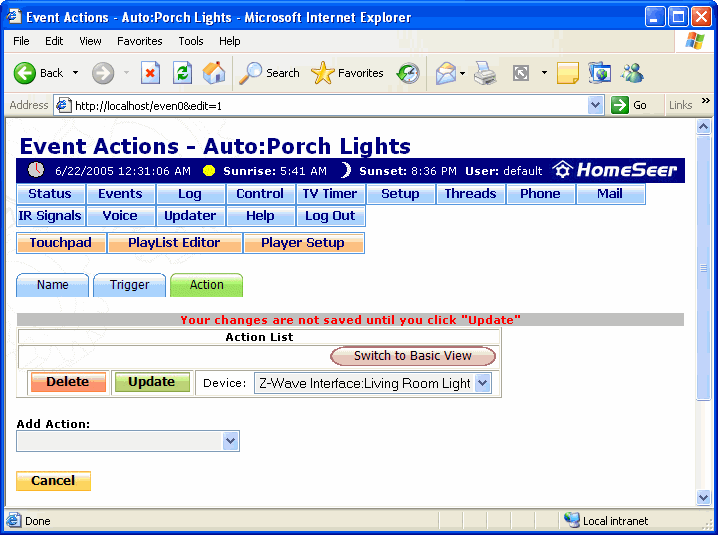Screen dimensions: 718x535
Task: Open the Tools menu
Action: point(191,41)
